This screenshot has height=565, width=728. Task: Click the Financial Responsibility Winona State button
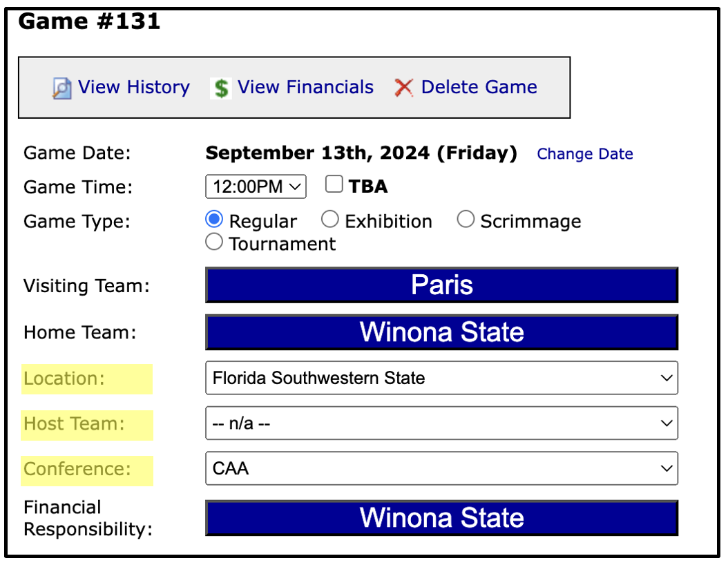441,518
